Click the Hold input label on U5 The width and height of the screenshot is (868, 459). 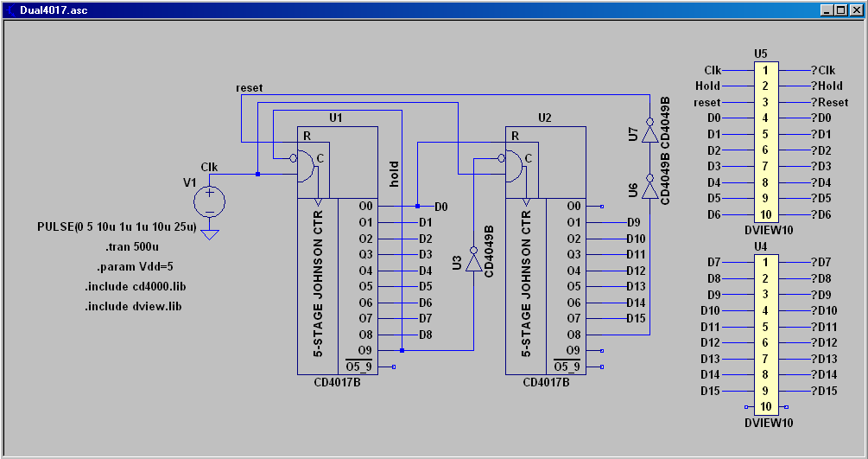(708, 86)
